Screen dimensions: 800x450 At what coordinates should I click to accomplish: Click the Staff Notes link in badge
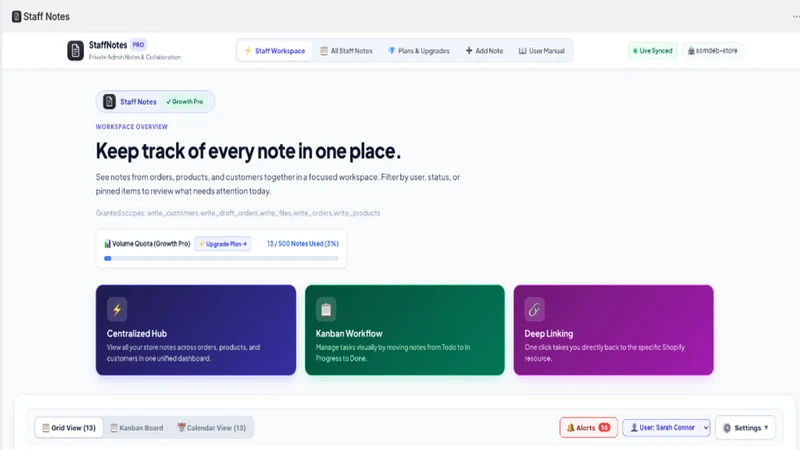tap(138, 102)
